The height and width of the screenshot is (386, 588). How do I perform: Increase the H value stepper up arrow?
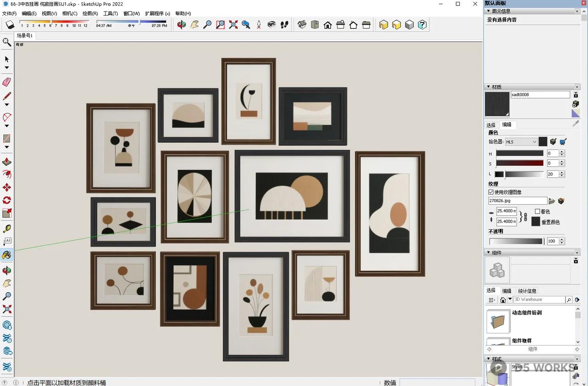562,152
